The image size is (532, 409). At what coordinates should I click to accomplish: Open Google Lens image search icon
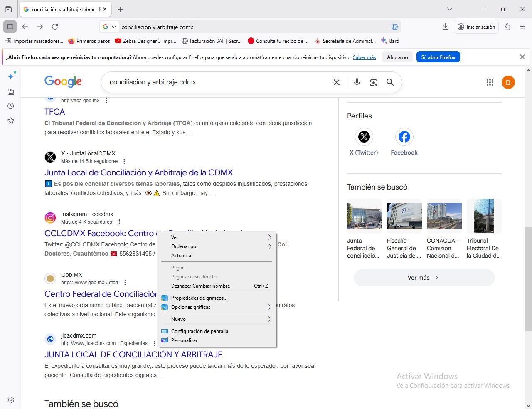pos(373,82)
